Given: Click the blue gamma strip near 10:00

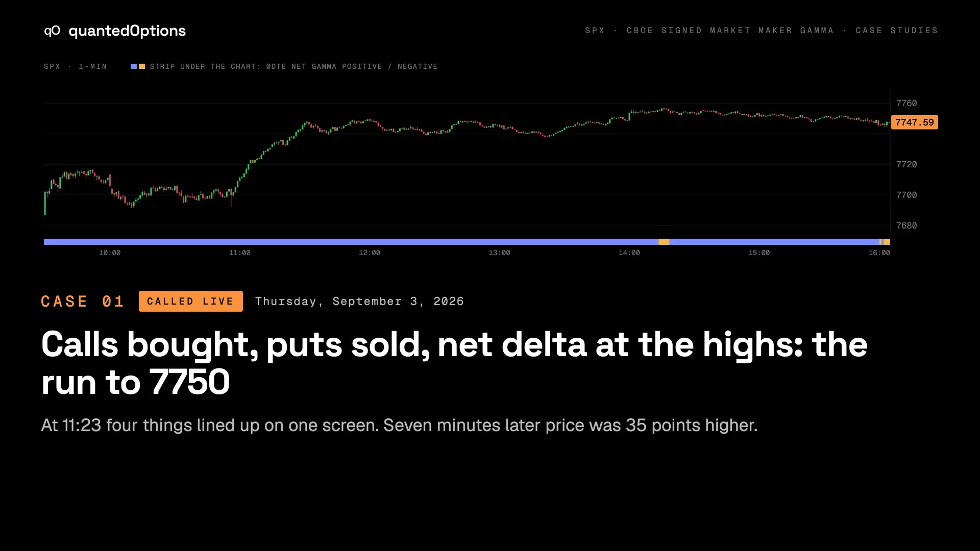Looking at the screenshot, I should click(110, 242).
